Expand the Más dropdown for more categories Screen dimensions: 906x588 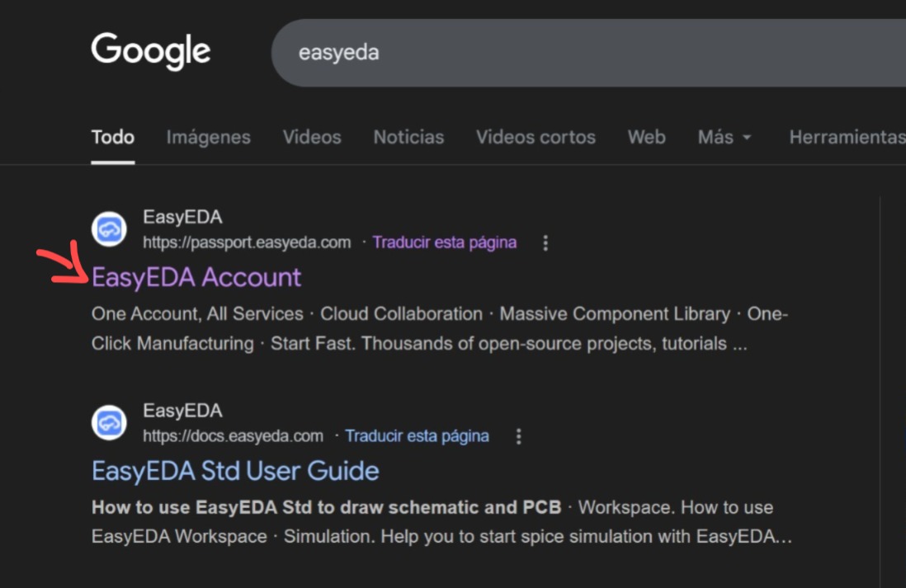pos(723,137)
